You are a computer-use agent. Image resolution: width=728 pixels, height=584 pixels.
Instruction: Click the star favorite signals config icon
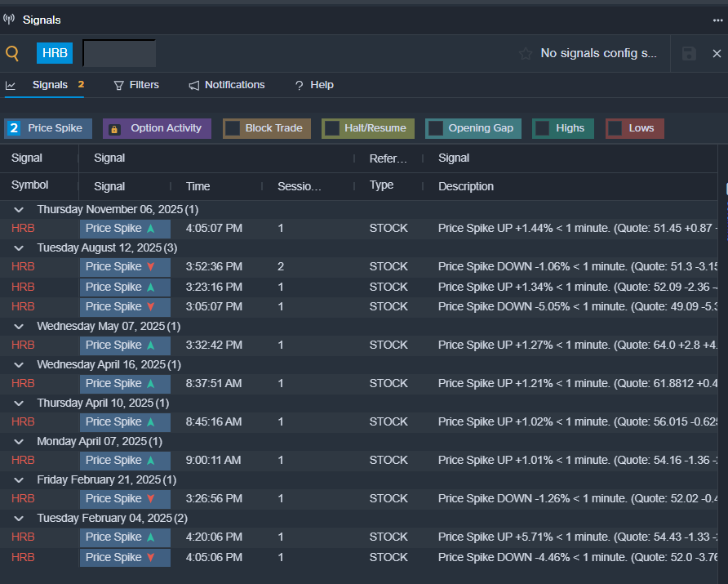click(526, 54)
